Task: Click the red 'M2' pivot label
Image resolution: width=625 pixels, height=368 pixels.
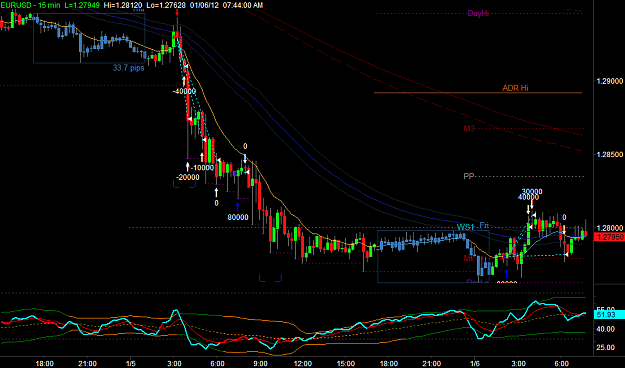Action: (469, 258)
